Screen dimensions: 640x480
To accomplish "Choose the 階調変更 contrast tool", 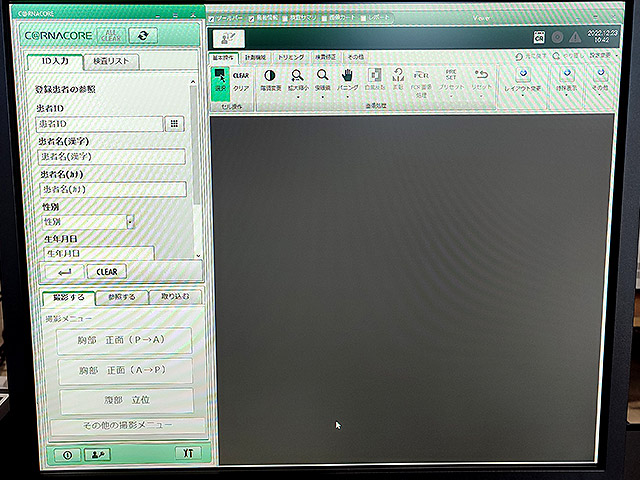I will click(270, 80).
